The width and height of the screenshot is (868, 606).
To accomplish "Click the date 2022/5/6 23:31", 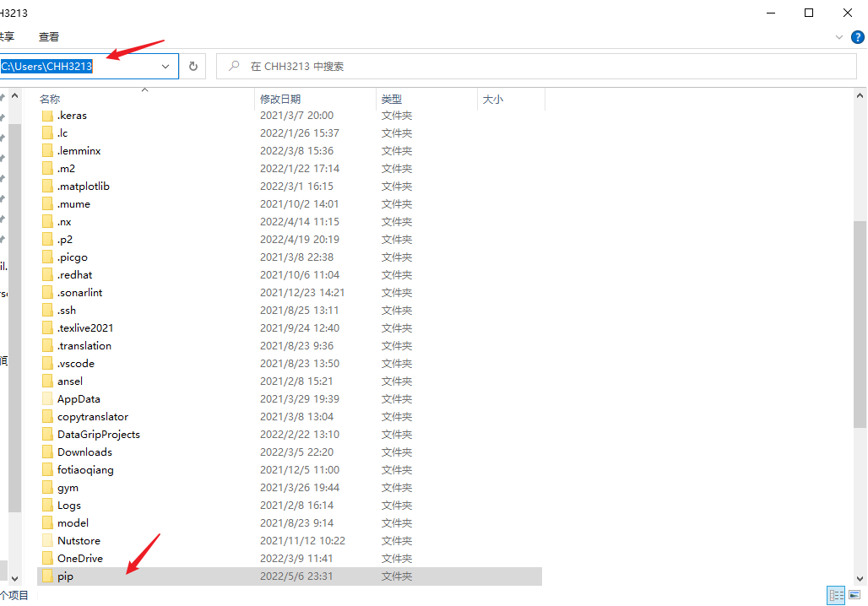I will (296, 576).
